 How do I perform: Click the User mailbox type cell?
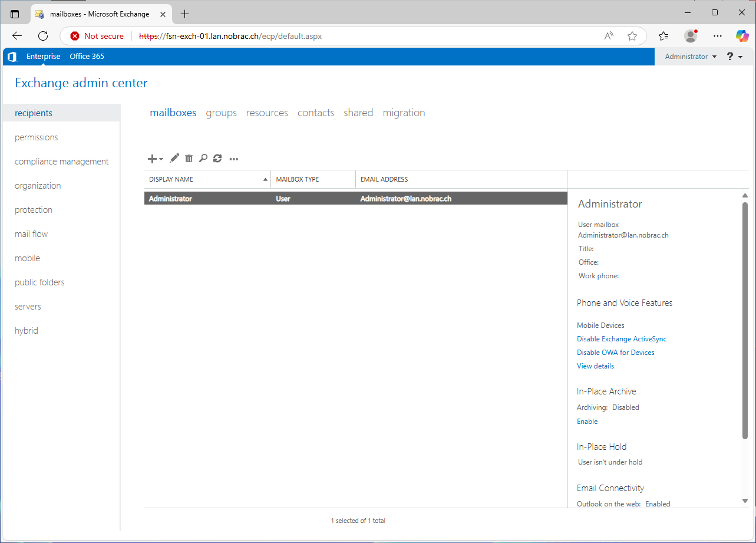[283, 199]
